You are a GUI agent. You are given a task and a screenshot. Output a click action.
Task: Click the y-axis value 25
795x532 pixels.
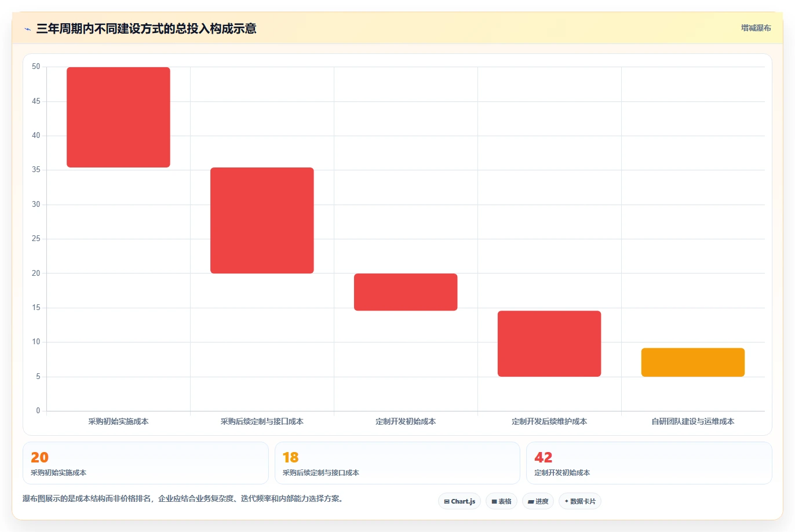point(36,239)
